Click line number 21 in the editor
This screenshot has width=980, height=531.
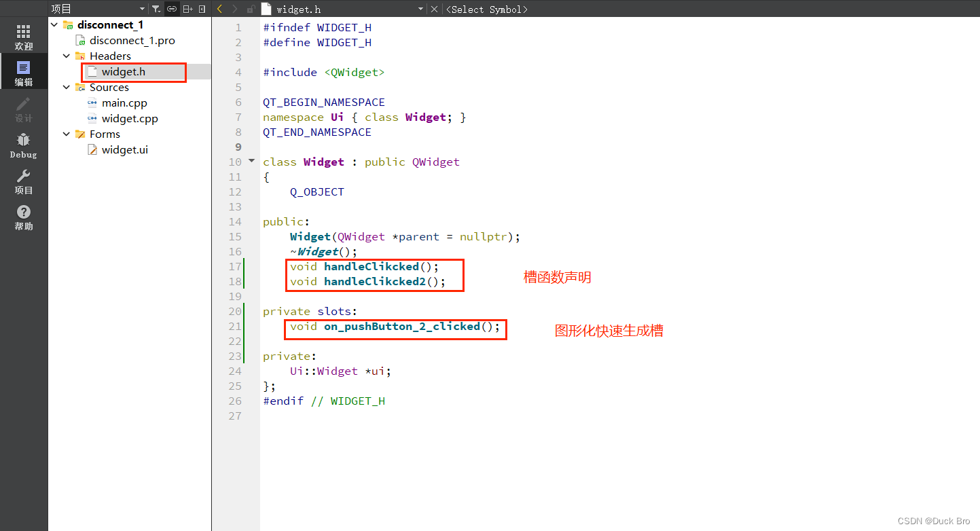234,326
